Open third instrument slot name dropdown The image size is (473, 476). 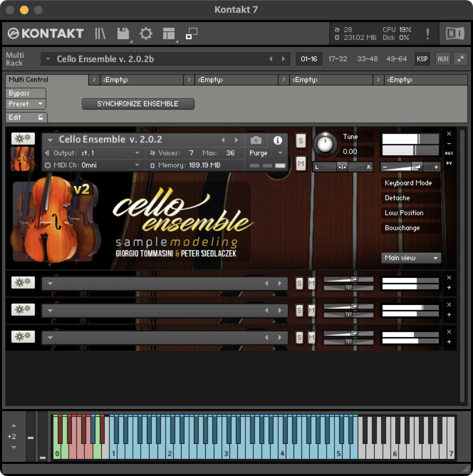click(x=50, y=311)
